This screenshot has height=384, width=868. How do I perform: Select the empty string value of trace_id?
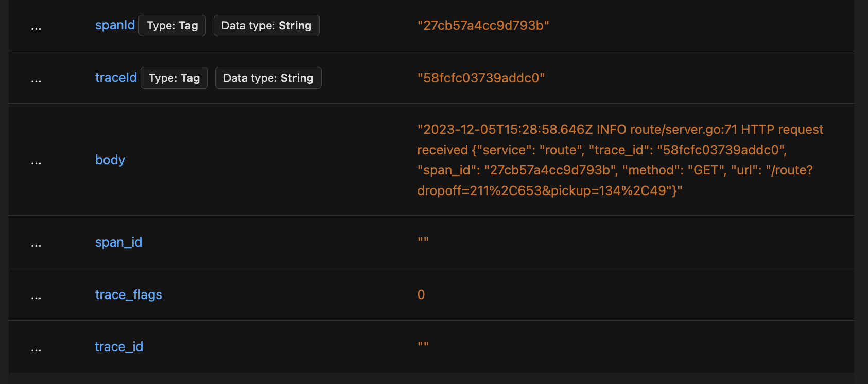423,344
